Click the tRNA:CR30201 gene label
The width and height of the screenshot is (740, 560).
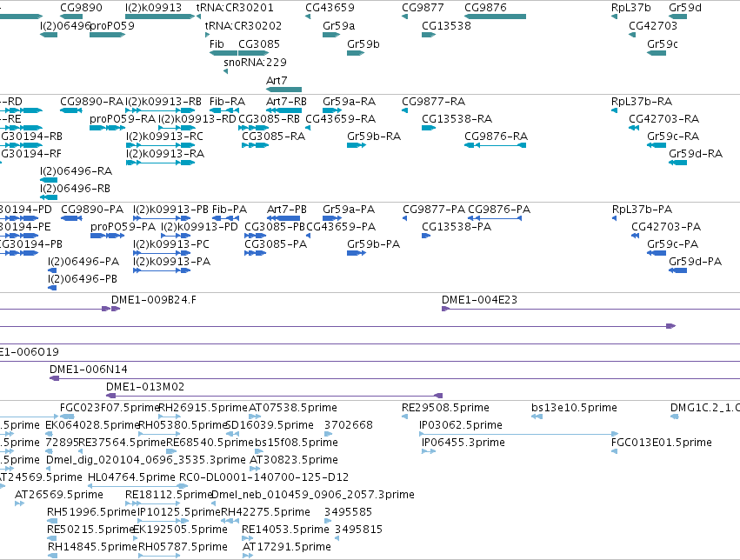click(235, 8)
